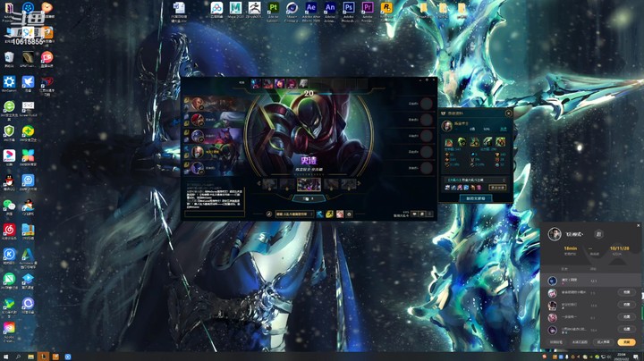Screen dimensions: 644x361
Task: Click the chat input field
Action: pyautogui.click(x=215, y=214)
